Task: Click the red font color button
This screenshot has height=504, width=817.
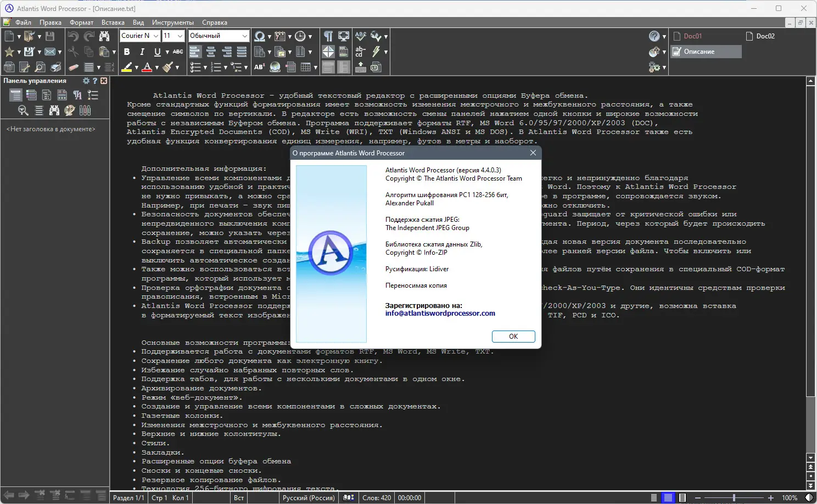Action: coord(147,67)
